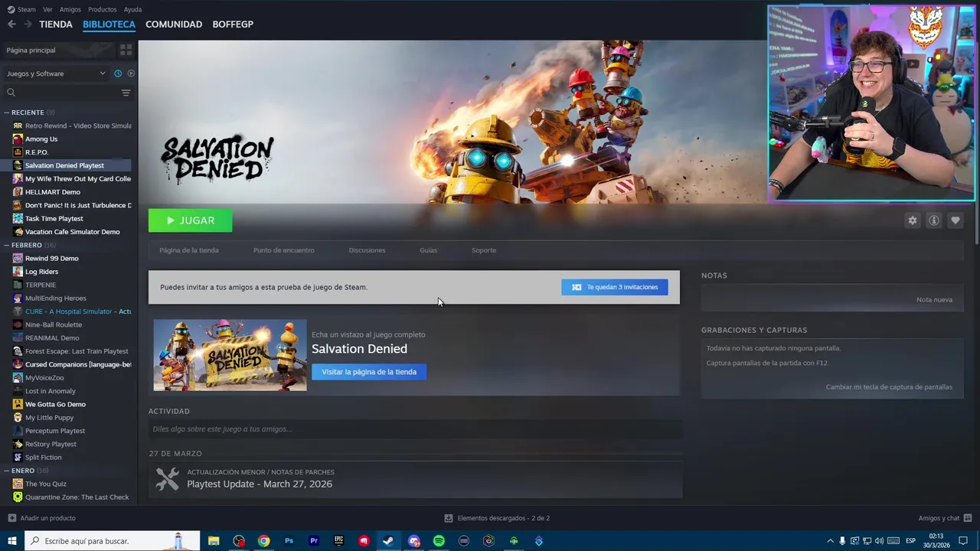Image resolution: width=980 pixels, height=551 pixels.
Task: Open the Ver menu
Action: [47, 9]
